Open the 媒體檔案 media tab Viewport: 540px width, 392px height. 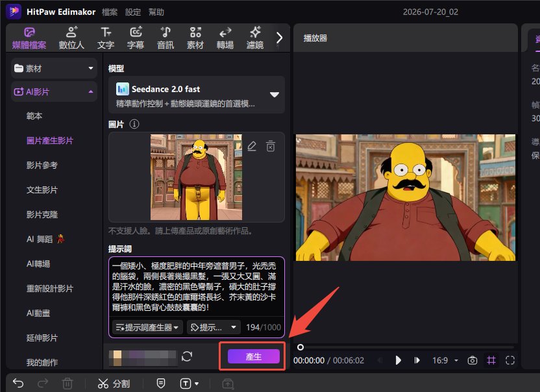coord(29,38)
